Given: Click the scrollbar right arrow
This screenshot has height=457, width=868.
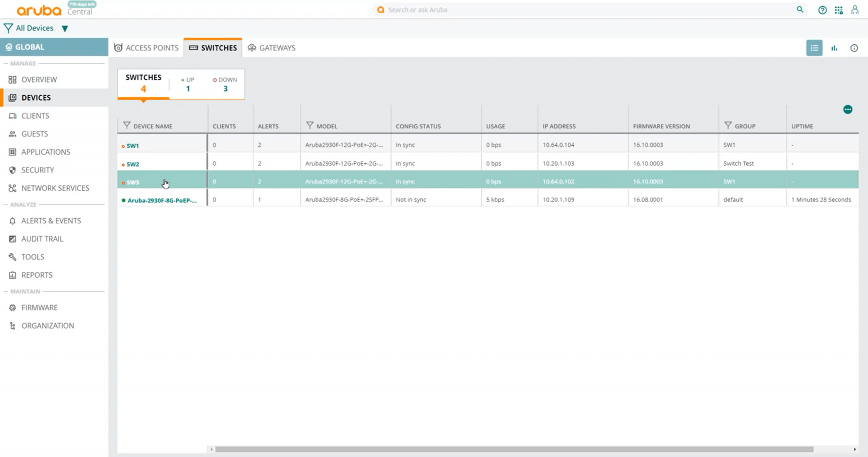Looking at the screenshot, I should (x=855, y=449).
